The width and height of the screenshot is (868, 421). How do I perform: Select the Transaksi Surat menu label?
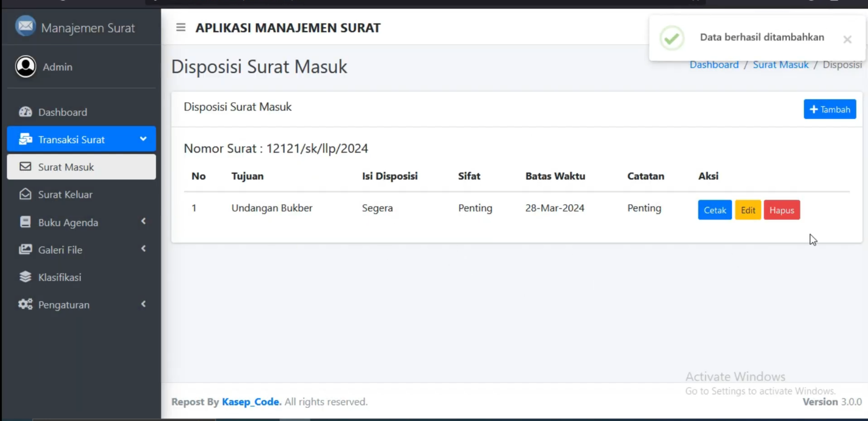tap(71, 140)
